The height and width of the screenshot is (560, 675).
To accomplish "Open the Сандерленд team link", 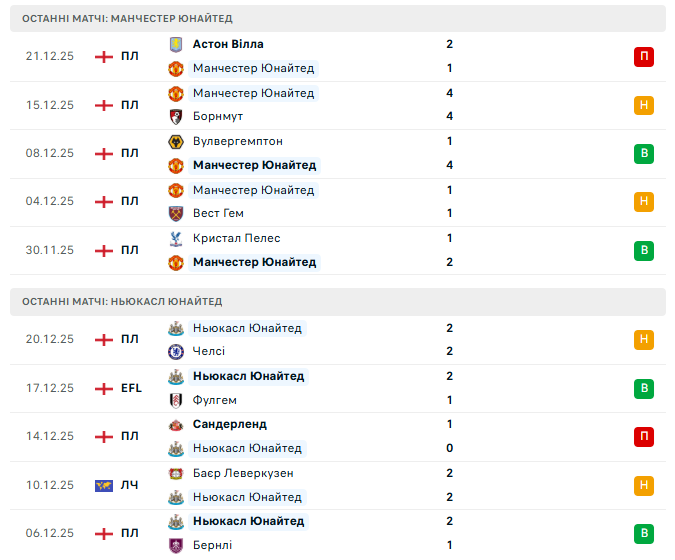I will pos(230,424).
